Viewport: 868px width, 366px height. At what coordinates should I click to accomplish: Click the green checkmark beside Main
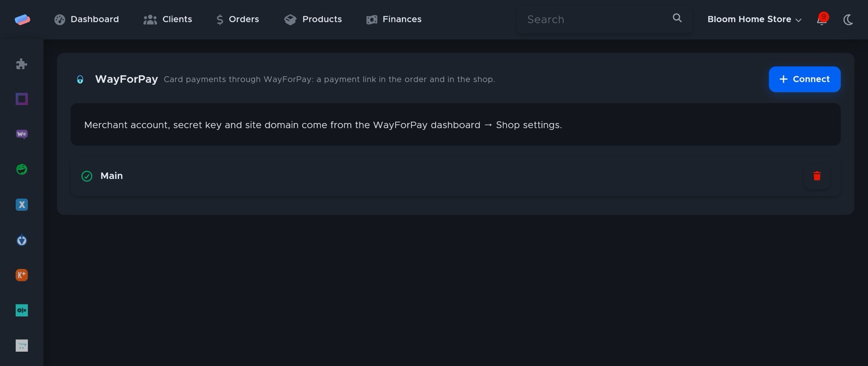pyautogui.click(x=87, y=176)
